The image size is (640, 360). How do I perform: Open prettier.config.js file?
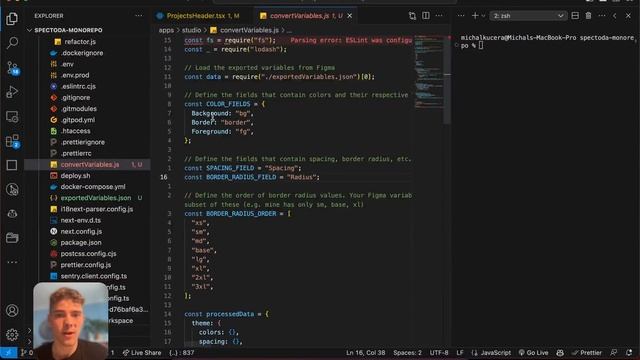[86, 265]
